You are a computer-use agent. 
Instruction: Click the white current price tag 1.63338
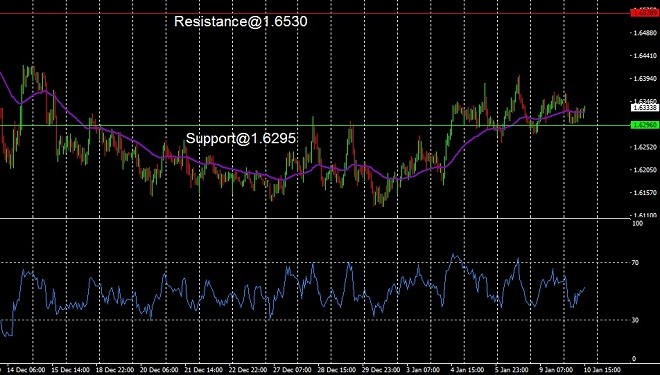pyautogui.click(x=644, y=108)
